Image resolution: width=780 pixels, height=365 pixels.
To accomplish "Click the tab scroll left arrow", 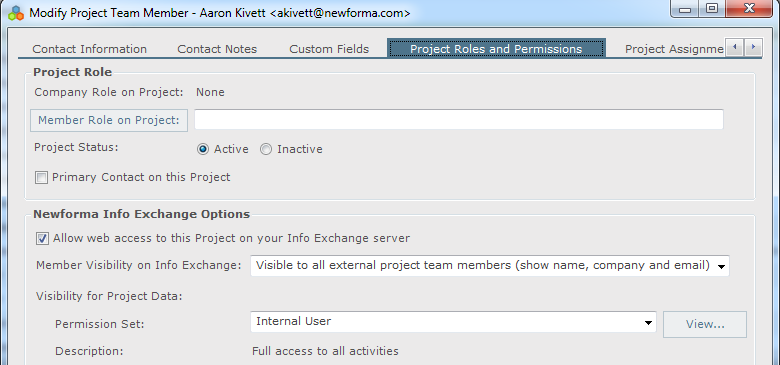I will tap(735, 48).
